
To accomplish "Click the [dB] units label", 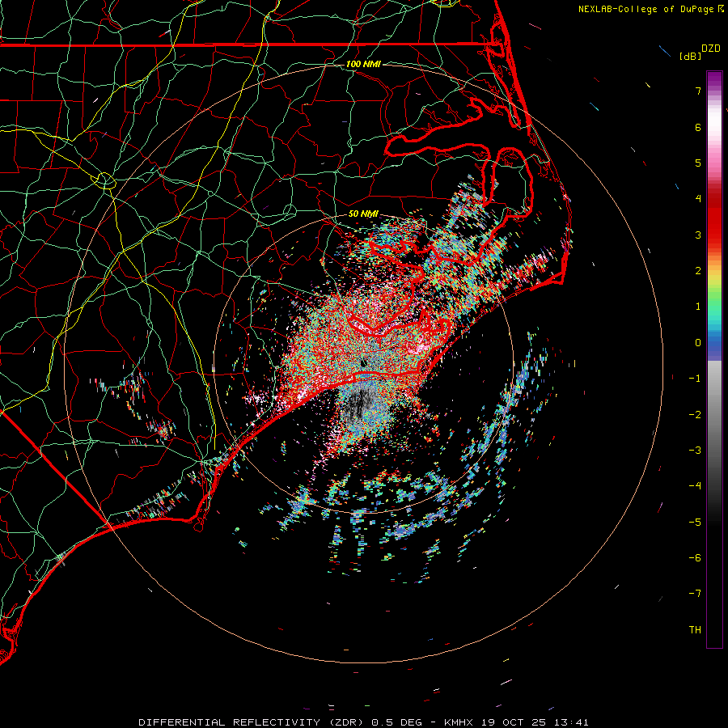I will click(x=691, y=56).
